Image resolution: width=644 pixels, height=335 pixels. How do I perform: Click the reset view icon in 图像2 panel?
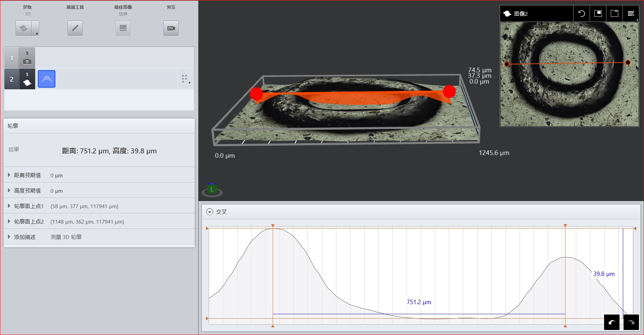coord(582,13)
